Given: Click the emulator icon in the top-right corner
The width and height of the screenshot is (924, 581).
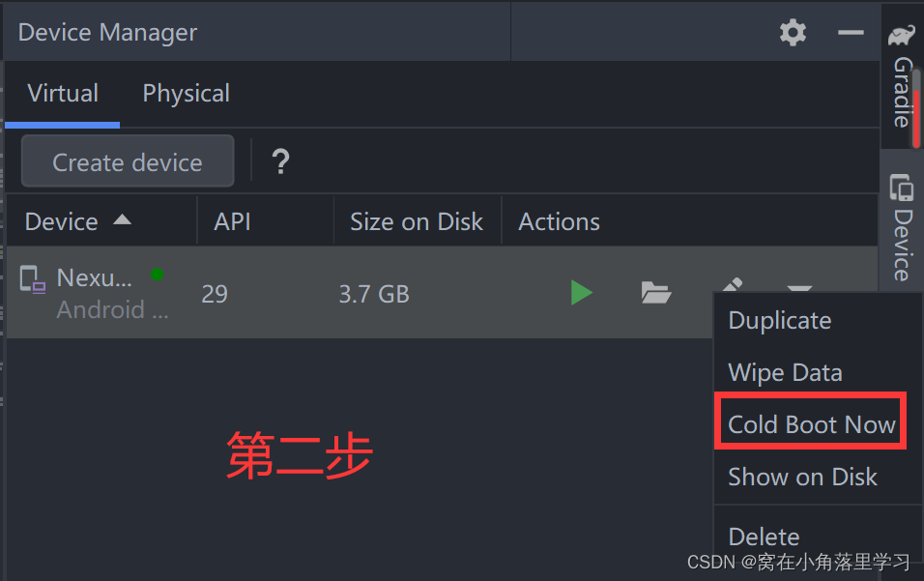Looking at the screenshot, I should coord(901,32).
